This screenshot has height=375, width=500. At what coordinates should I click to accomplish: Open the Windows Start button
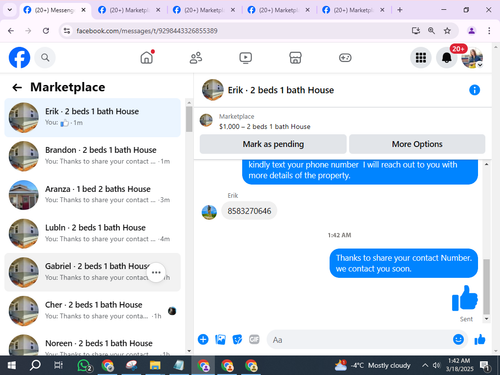(12, 366)
